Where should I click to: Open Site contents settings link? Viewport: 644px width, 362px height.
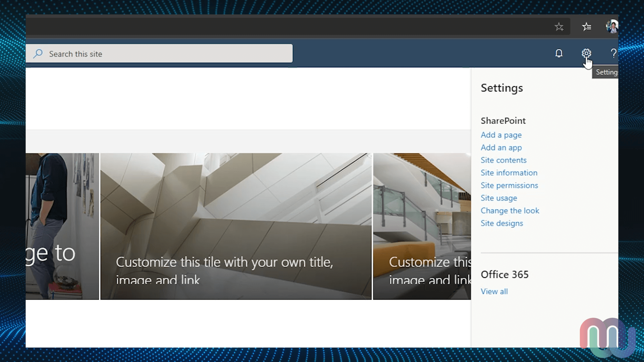click(x=503, y=160)
